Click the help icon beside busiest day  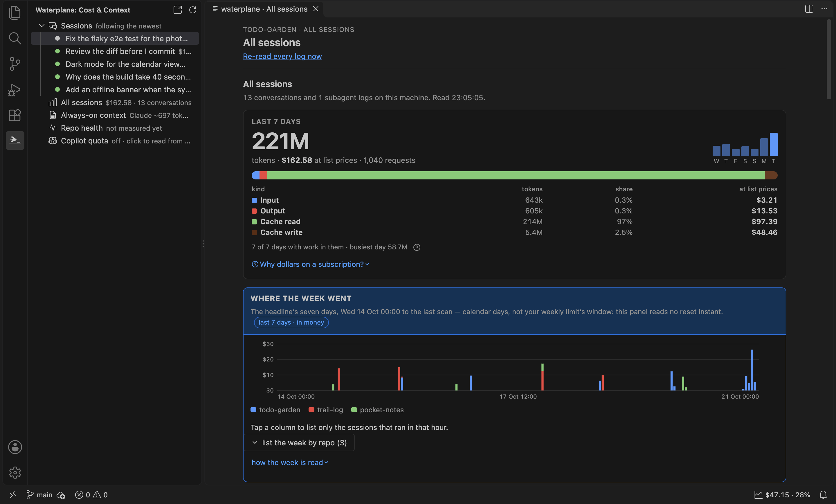click(x=417, y=247)
